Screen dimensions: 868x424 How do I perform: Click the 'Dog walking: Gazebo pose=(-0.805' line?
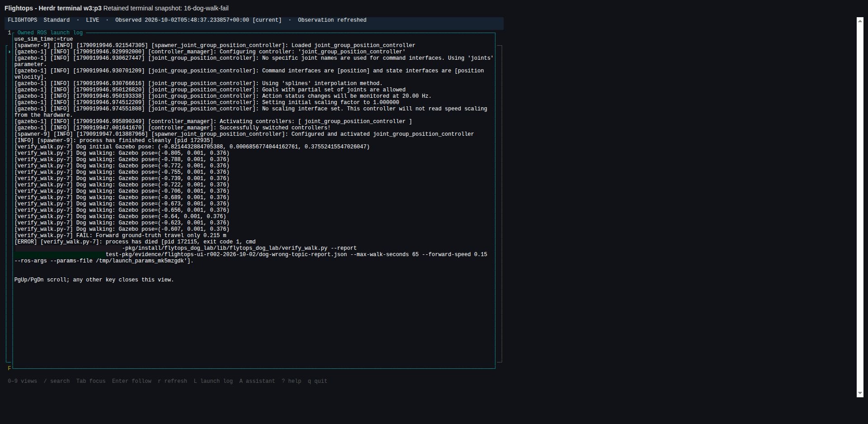point(122,153)
